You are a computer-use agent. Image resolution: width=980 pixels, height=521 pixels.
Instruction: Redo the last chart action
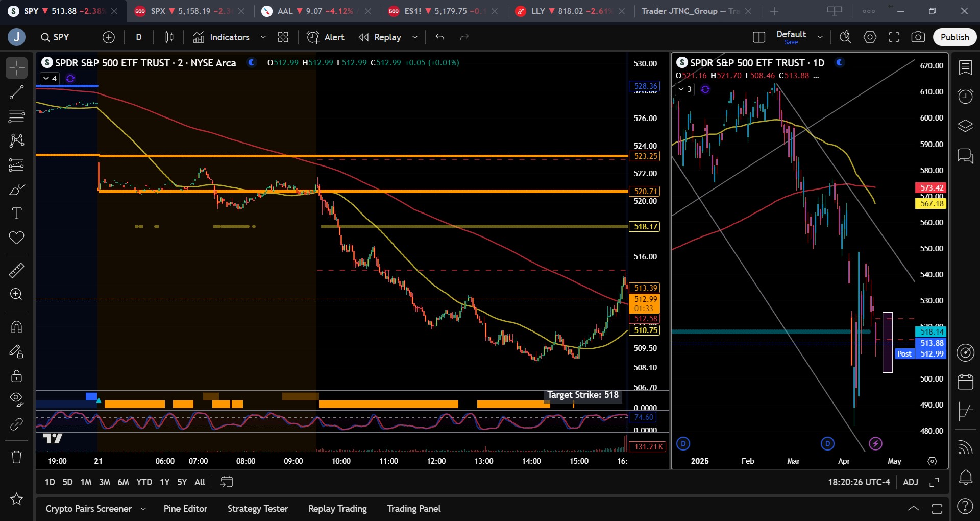coord(464,37)
